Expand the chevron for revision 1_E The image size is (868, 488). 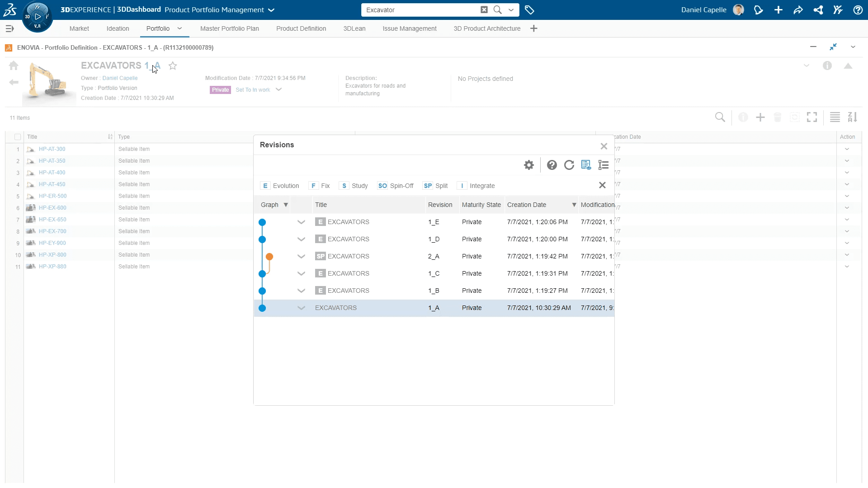point(301,222)
